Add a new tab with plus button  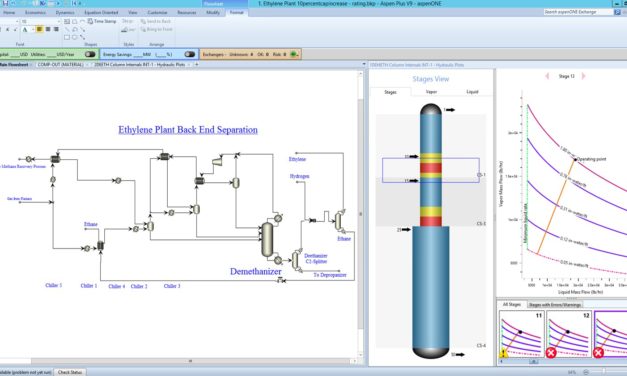click(196, 64)
